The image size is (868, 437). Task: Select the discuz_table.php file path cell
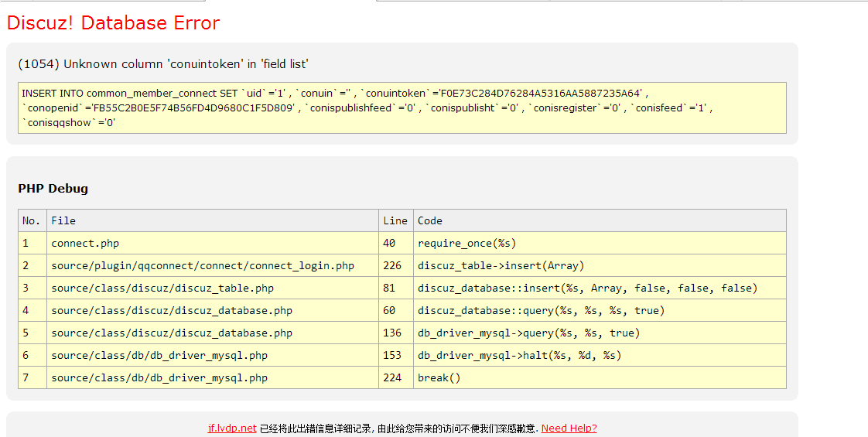coord(162,288)
